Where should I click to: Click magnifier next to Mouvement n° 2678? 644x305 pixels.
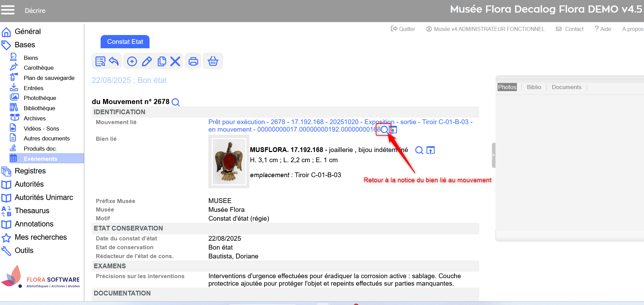176,102
